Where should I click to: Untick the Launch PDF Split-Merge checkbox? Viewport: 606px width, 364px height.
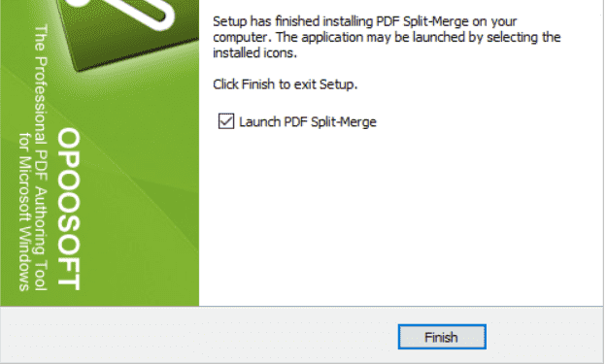226,121
